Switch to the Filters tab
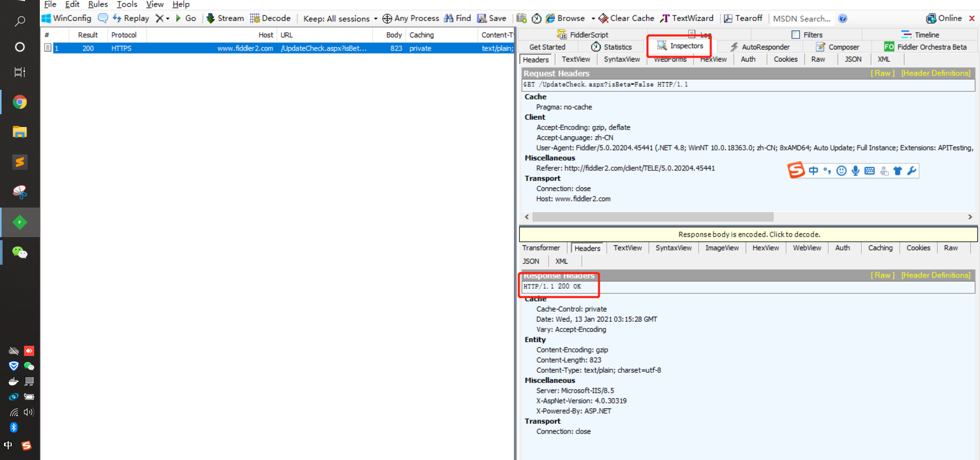Image resolution: width=980 pixels, height=460 pixels. (x=807, y=35)
